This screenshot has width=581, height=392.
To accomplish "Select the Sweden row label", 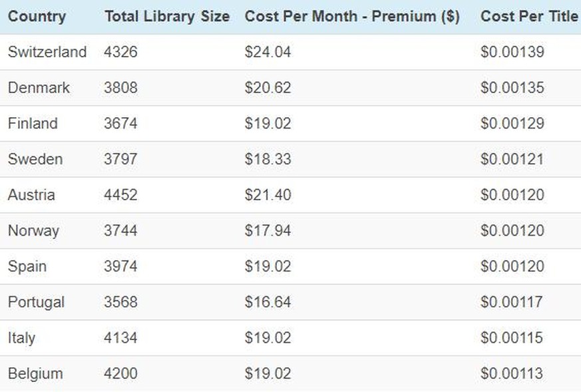I will [x=35, y=159].
